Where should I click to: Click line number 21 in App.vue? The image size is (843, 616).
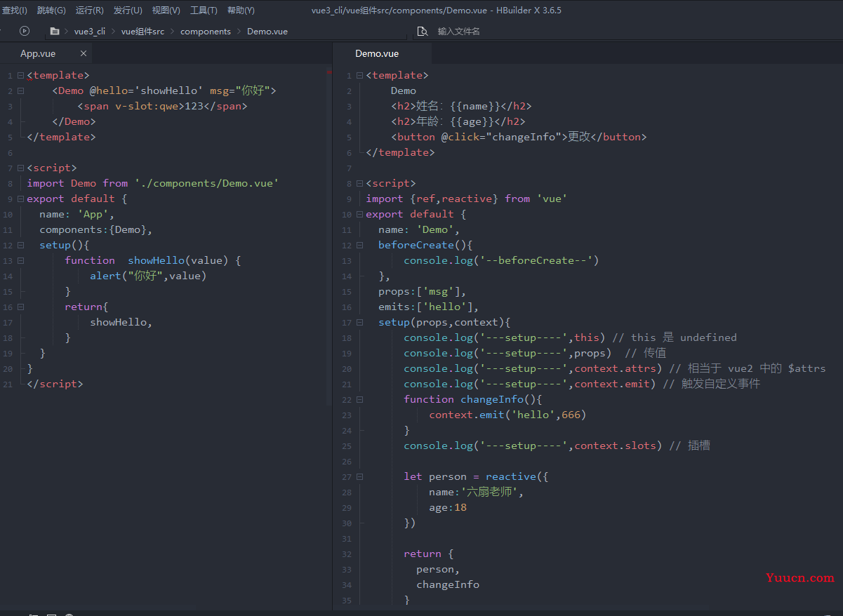[8, 384]
